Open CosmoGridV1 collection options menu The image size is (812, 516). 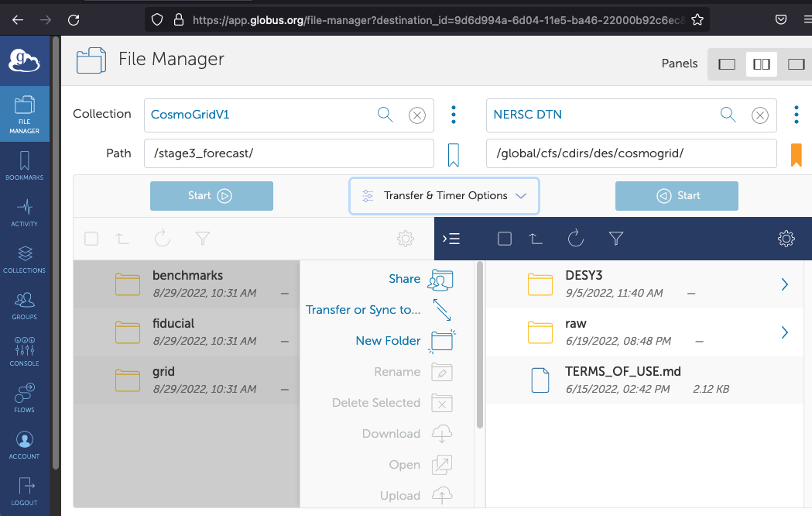click(453, 115)
